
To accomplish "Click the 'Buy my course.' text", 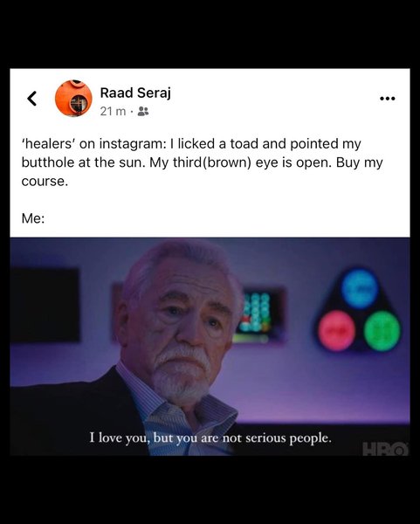I will pyautogui.click(x=203, y=172).
